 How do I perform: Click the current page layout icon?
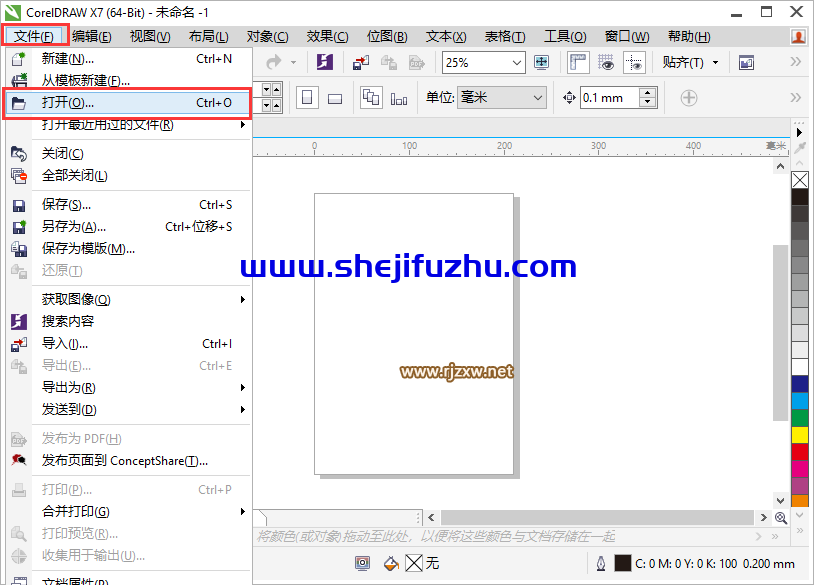point(399,99)
